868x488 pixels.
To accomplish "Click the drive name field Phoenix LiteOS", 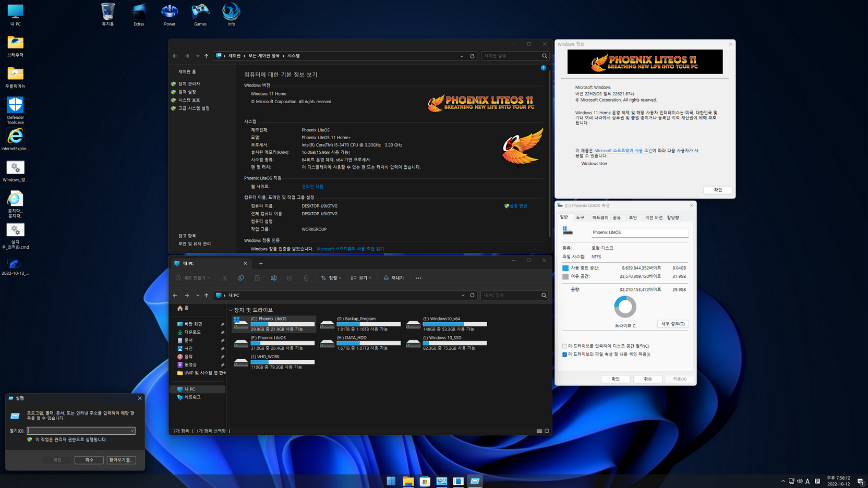I will click(x=640, y=233).
